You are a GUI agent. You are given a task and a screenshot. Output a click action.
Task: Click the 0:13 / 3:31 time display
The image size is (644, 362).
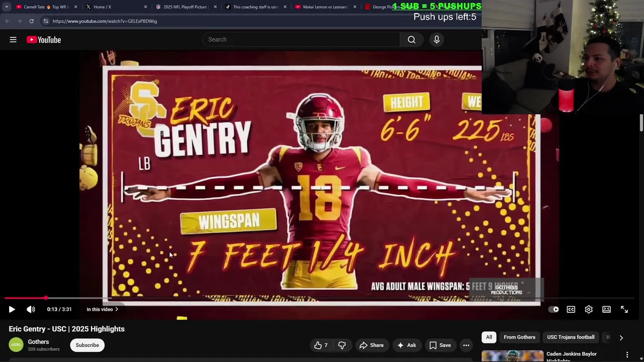[x=59, y=309]
